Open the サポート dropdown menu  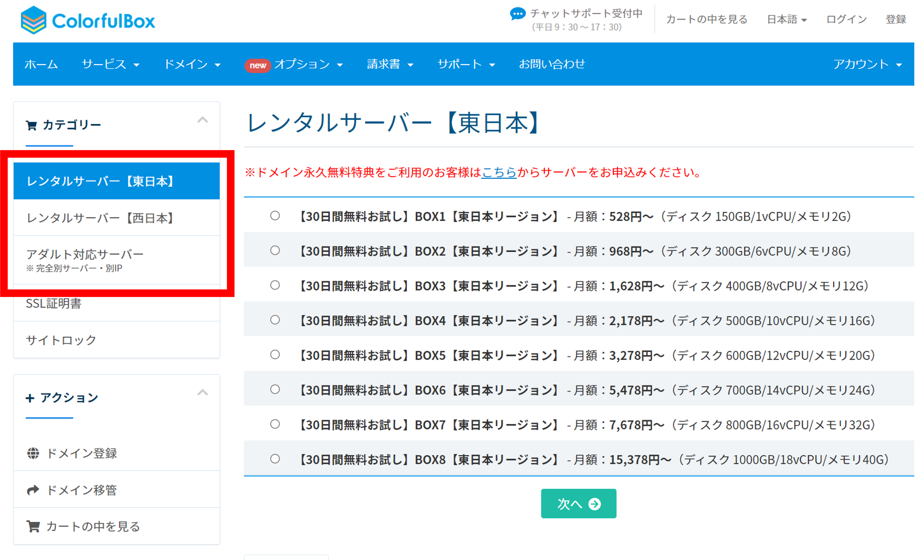466,64
